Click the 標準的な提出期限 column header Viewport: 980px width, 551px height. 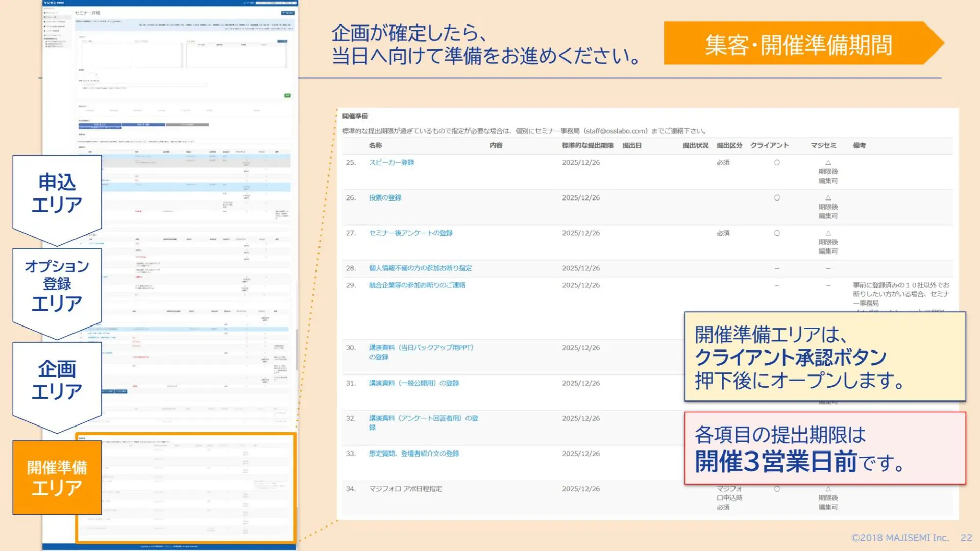pos(587,146)
